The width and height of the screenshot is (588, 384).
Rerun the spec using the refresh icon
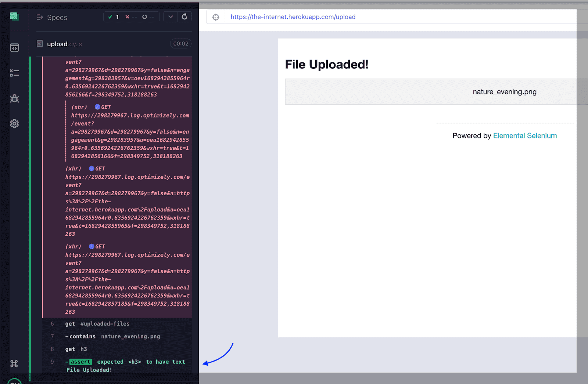(x=184, y=17)
